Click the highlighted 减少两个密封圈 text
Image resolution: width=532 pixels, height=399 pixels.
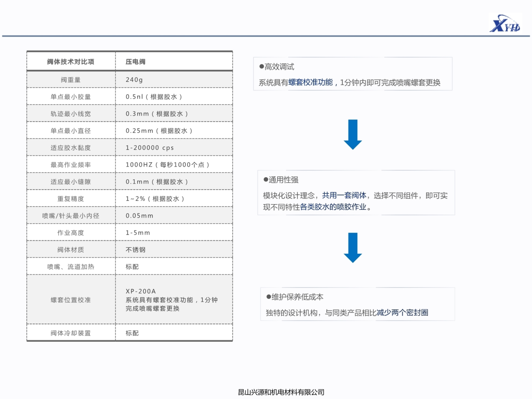[402, 312]
